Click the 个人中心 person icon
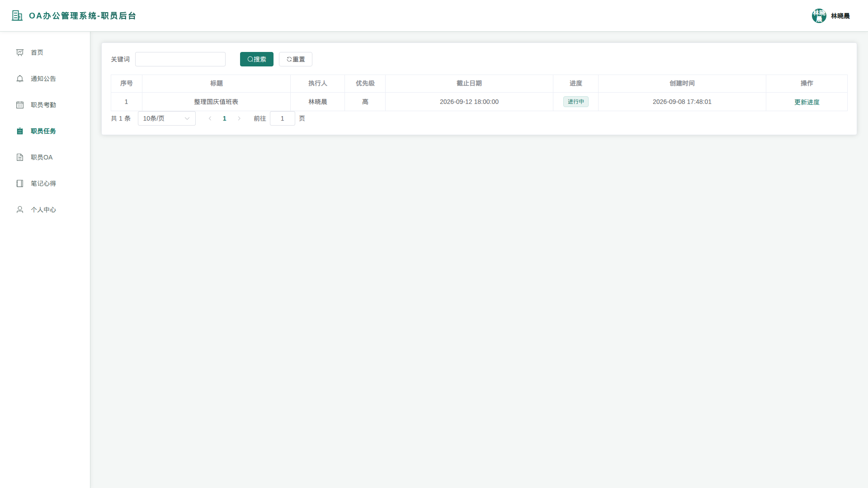This screenshot has height=488, width=868. click(20, 210)
